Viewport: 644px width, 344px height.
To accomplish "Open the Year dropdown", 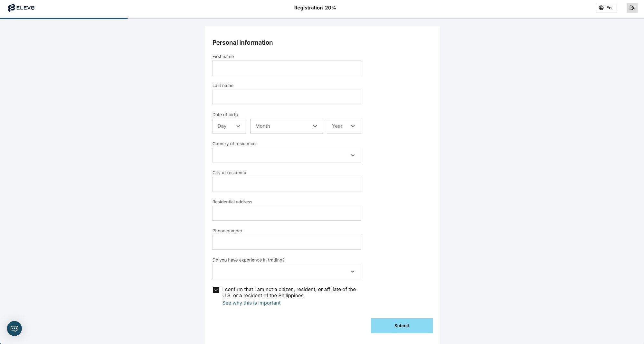I will [x=343, y=126].
